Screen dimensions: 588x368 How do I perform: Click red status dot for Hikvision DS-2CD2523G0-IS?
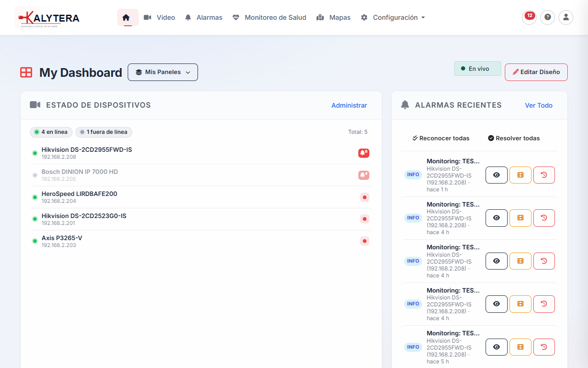click(365, 219)
